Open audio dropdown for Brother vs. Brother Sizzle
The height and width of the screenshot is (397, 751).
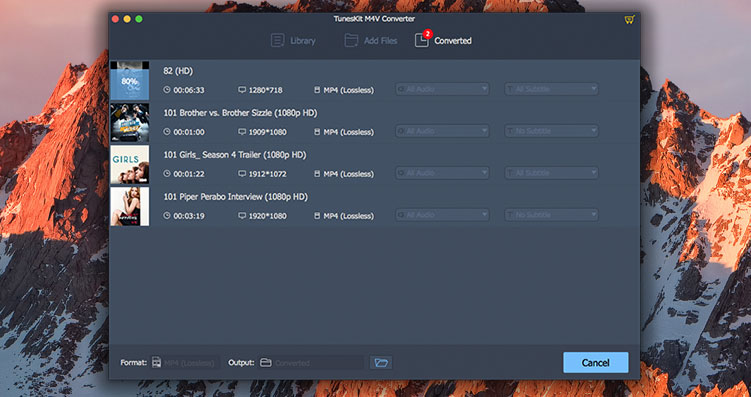coord(442,131)
